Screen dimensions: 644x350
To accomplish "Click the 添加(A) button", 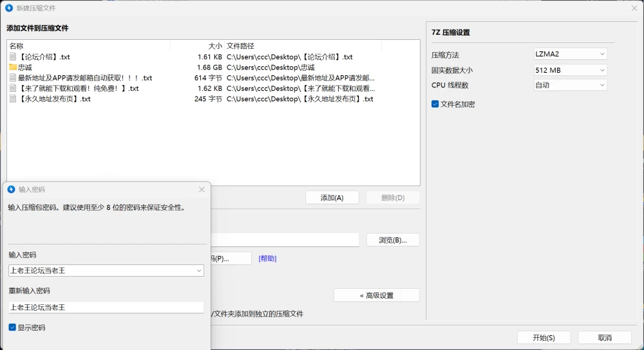I will coord(332,198).
